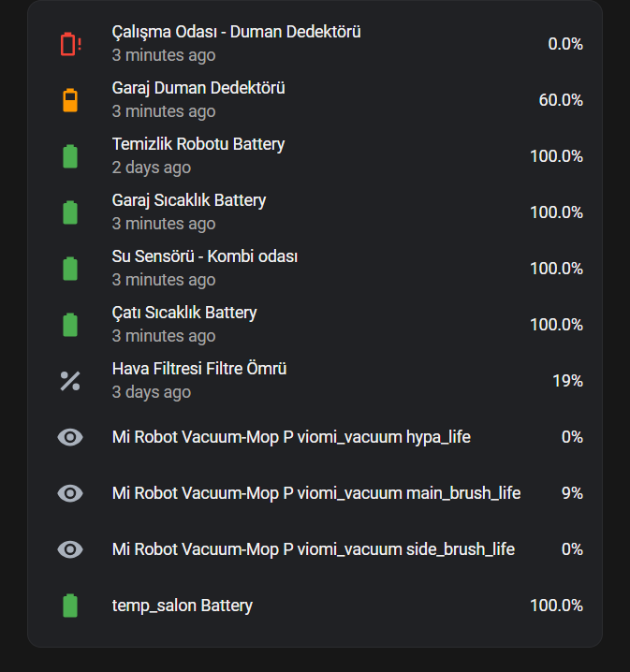Open viomi_vacuum main_brush_life entity name
Screen dimensions: 630x672
tap(316, 493)
